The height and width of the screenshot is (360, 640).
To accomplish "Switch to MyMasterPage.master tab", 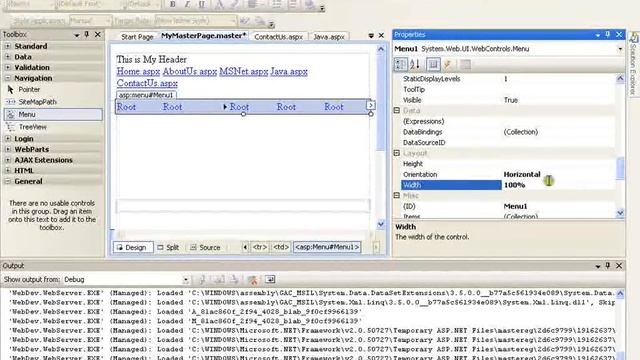I will coord(203,36).
